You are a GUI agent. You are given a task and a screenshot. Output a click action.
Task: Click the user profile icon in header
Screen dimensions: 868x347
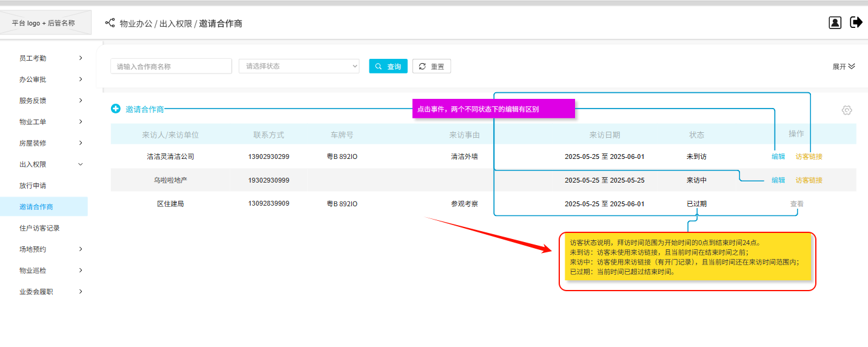tap(835, 23)
